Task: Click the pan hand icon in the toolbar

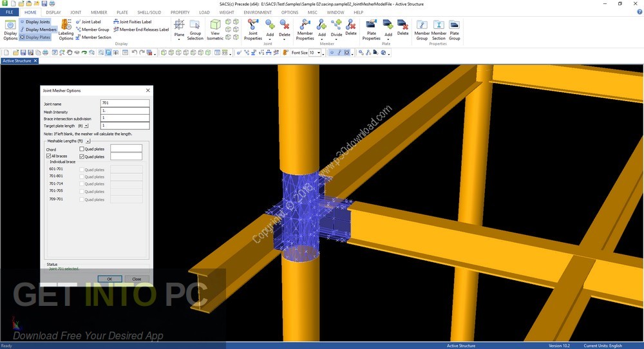Action: point(70,53)
